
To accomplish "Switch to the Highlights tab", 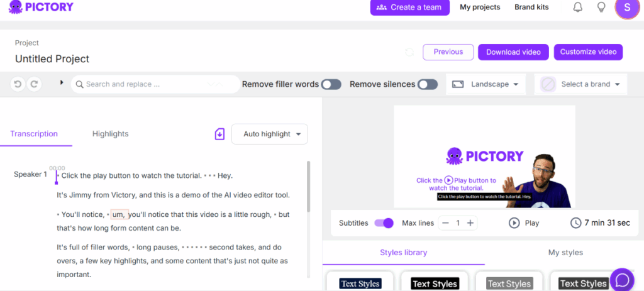I will pos(111,134).
